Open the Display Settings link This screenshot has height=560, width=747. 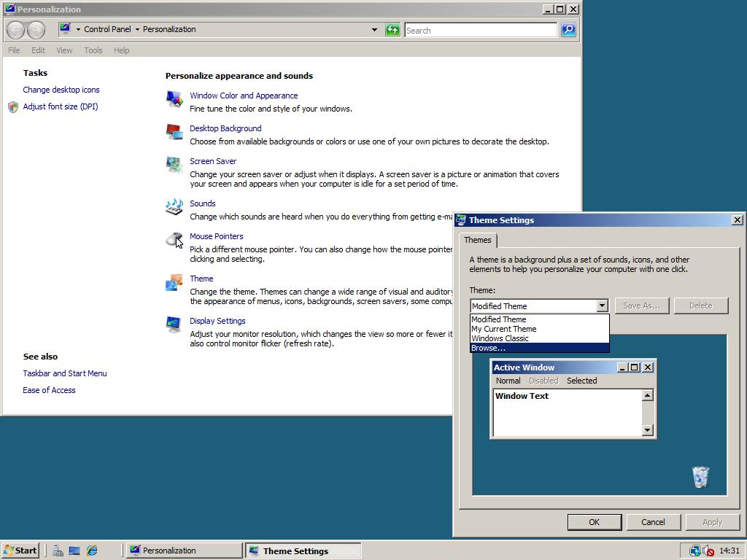217,322
